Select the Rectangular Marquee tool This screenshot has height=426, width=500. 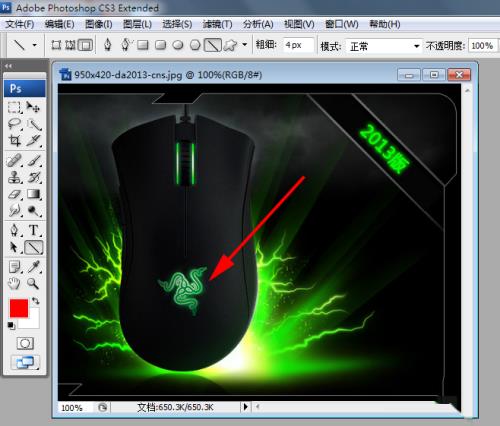click(14, 107)
